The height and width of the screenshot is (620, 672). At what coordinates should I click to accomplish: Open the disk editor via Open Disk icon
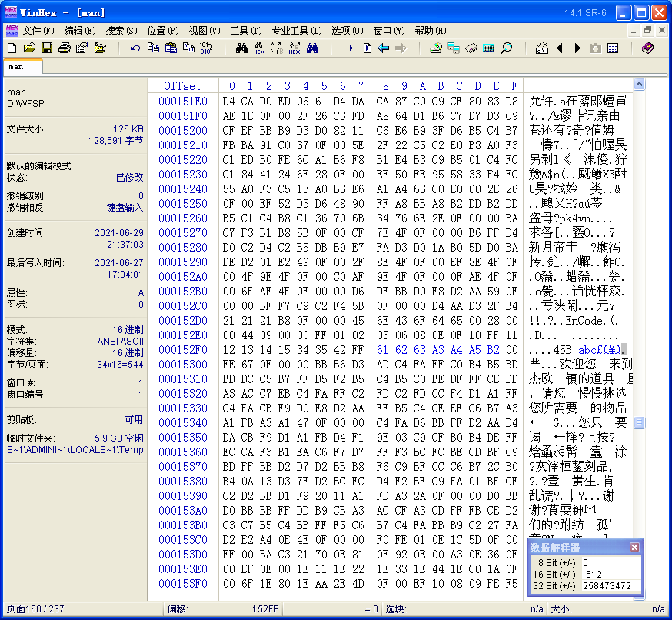435,48
